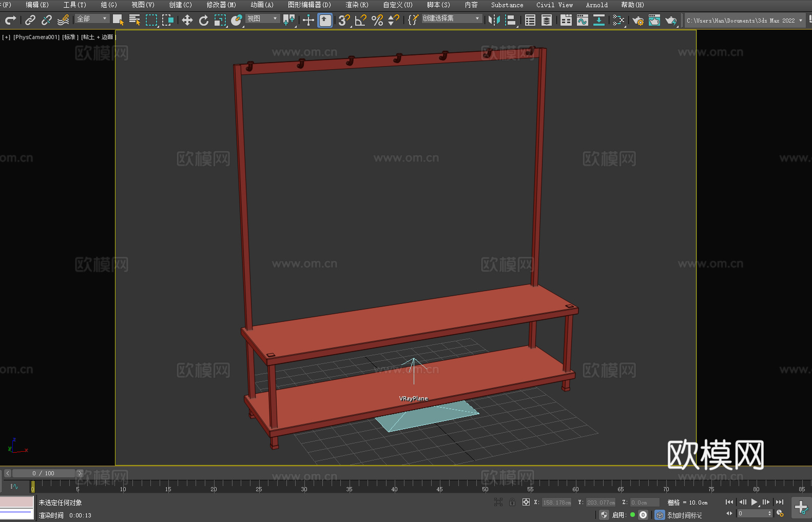Open the Substance menu

tap(507, 5)
